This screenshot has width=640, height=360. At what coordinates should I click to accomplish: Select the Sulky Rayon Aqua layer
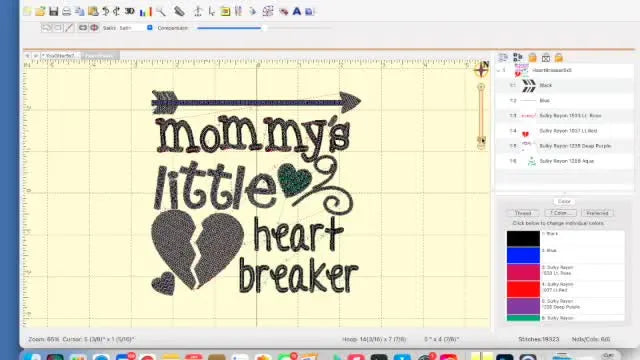coord(565,161)
